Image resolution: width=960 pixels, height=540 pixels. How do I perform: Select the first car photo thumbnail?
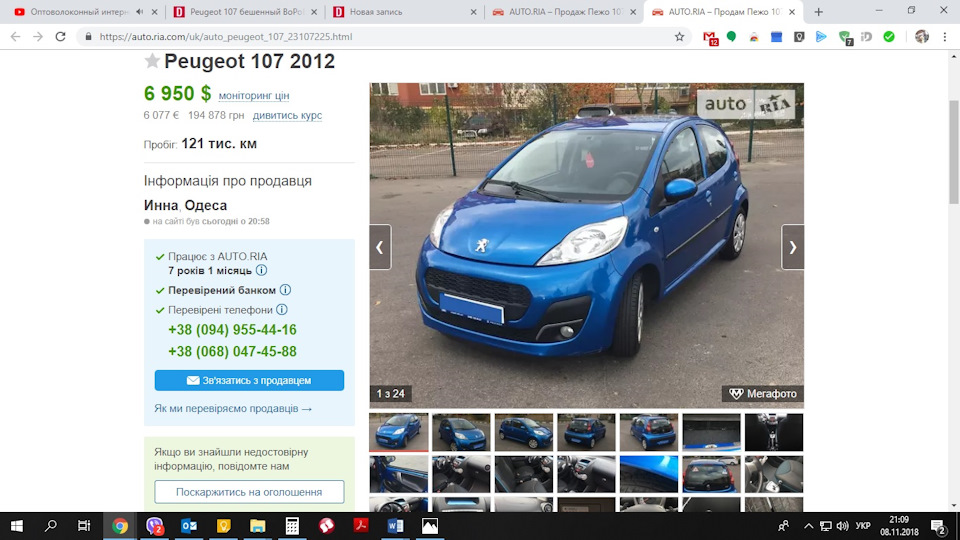(399, 432)
